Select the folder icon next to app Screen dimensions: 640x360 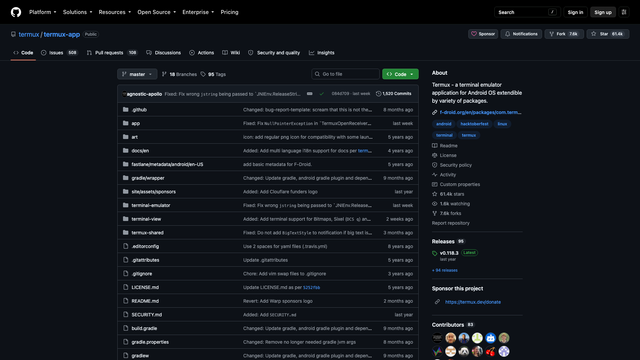(x=126, y=123)
